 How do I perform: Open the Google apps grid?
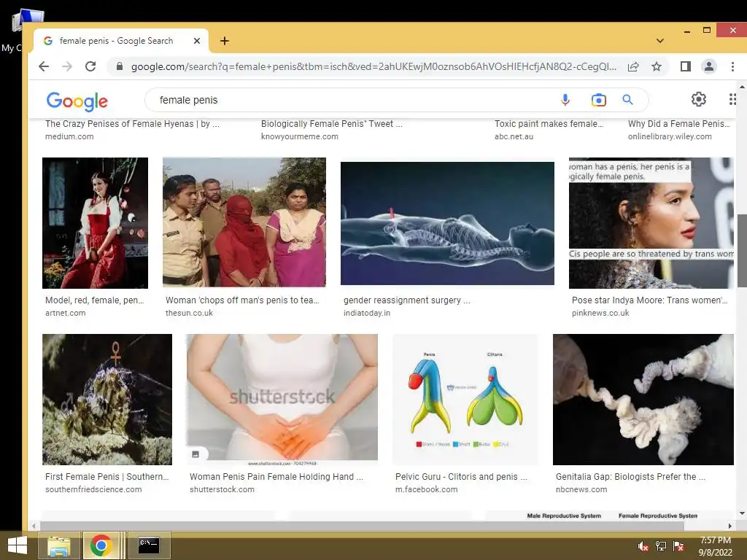click(732, 99)
